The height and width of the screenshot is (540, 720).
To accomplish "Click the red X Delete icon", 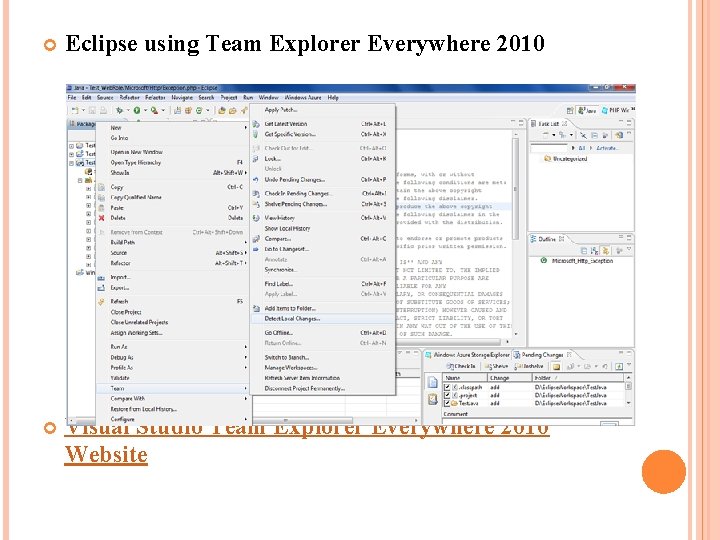I will tap(101, 218).
